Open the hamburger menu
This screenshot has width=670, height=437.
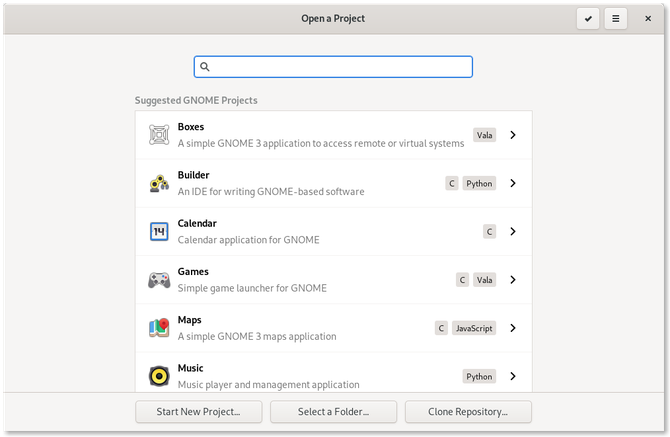pos(616,18)
